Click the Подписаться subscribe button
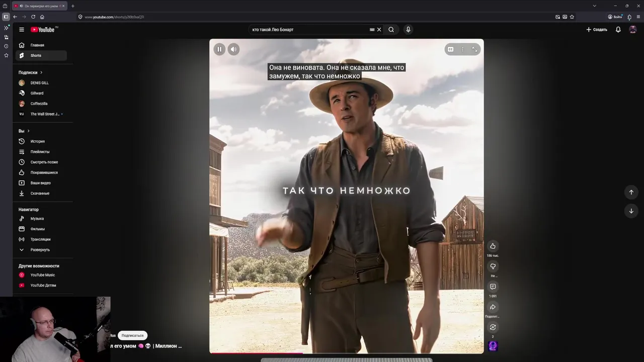The image size is (644, 362). point(132,335)
